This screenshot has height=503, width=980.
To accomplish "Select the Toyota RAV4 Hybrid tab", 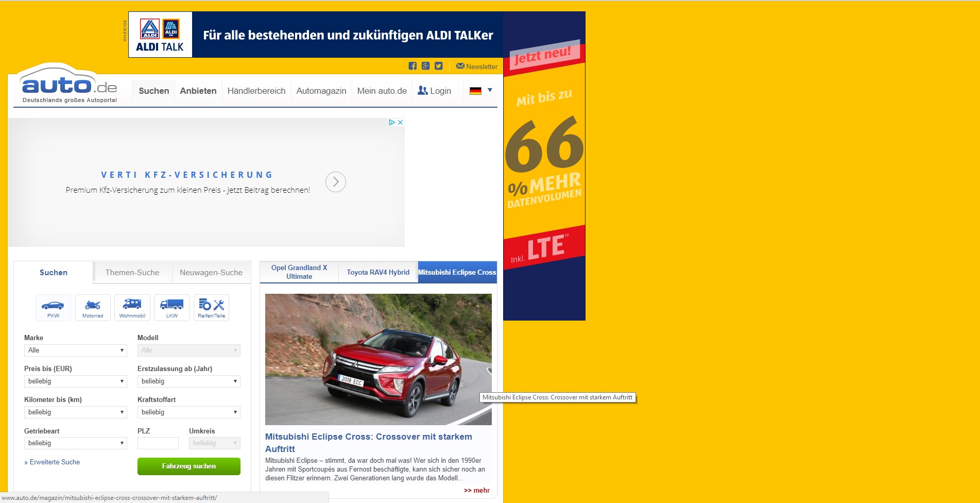I will tap(378, 272).
